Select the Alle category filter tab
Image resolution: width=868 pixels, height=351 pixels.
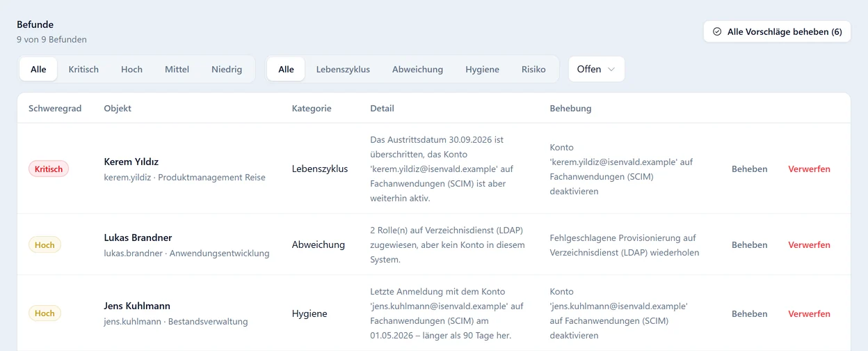(286, 69)
